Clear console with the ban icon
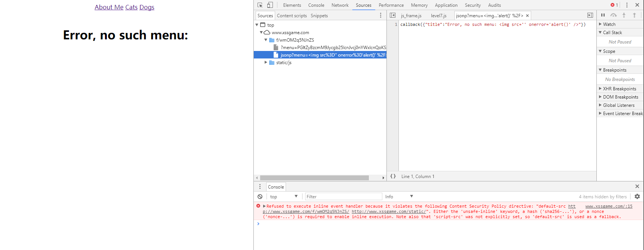 (x=260, y=196)
